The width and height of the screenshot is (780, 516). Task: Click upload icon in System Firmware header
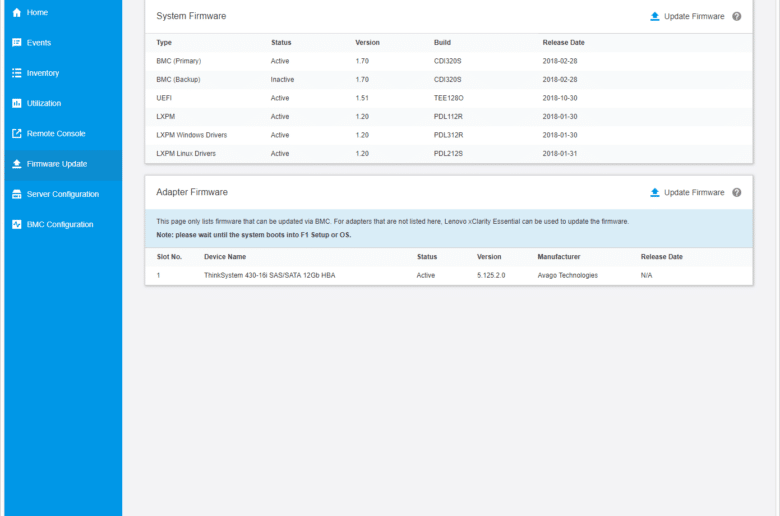655,16
